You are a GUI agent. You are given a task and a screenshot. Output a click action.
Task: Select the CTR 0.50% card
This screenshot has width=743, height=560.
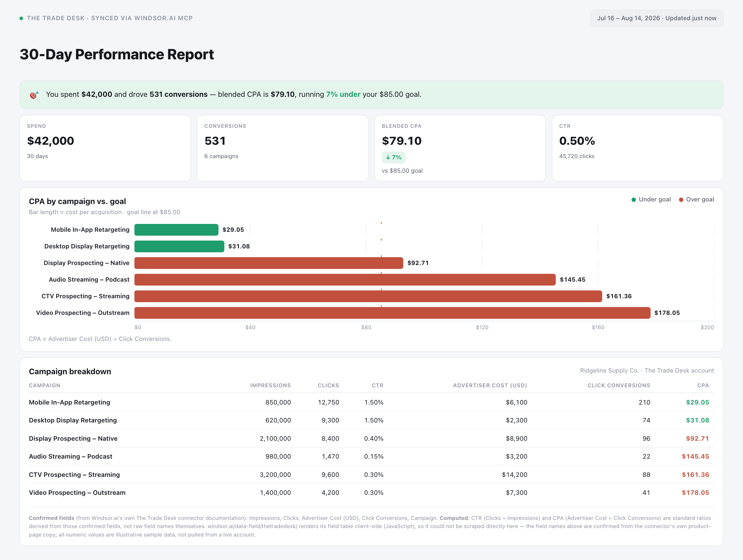637,148
